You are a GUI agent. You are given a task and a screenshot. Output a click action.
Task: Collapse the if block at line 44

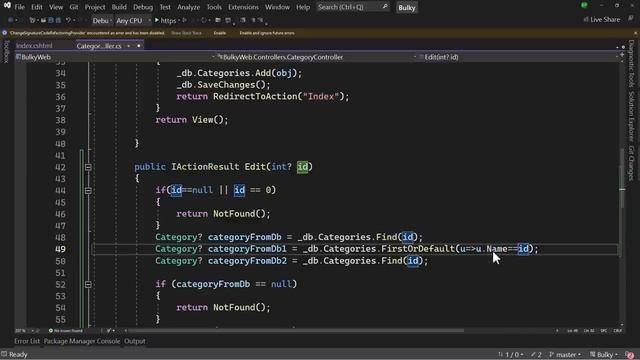(88, 191)
